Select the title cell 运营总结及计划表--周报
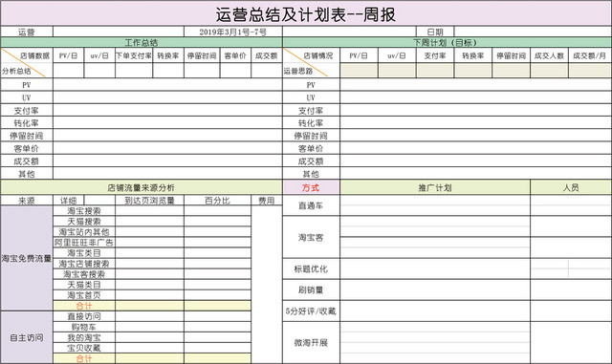 coord(306,14)
